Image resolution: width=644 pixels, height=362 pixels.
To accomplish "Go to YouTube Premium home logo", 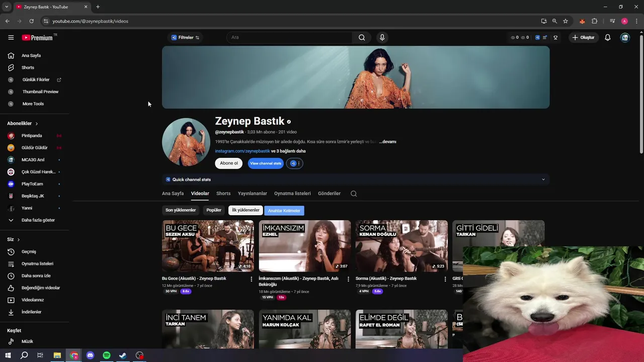I will click(37, 38).
